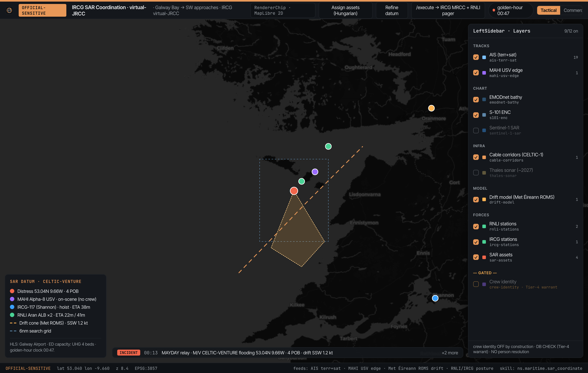The image size is (588, 373).
Task: Click the SAR DATUM · CELTIC-VENTURE heading
Action: click(x=46, y=282)
